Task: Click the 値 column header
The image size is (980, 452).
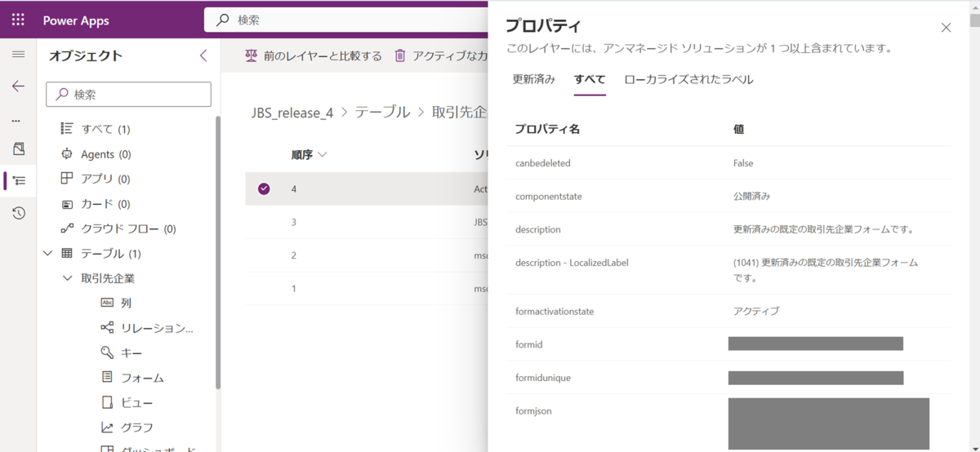Action: 738,129
